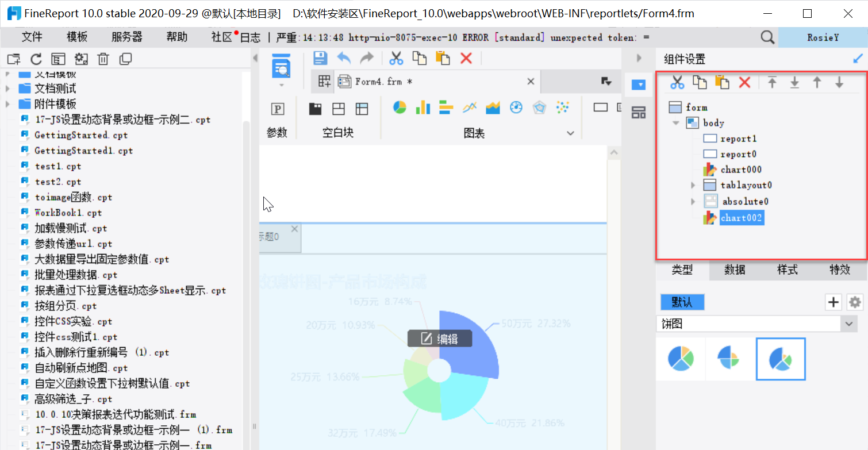
Task: Select the first pie chart style thumbnail
Action: [x=681, y=359]
